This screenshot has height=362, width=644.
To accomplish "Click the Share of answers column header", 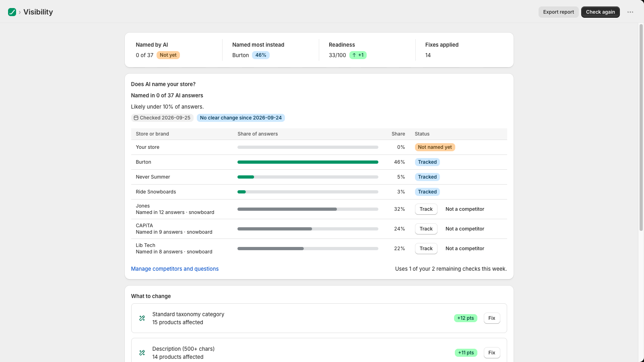I will (x=258, y=134).
